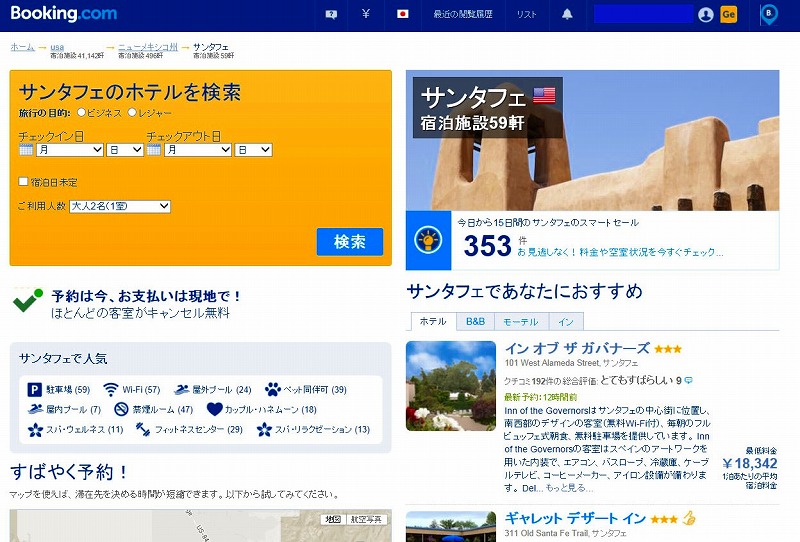Open review comment icon next to score 9
The width and height of the screenshot is (800, 542).
(x=688, y=380)
